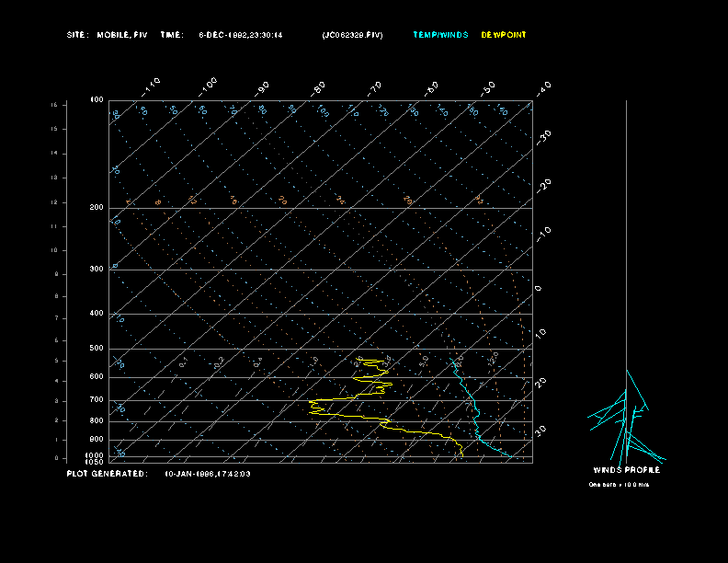
Task: Click the 100 pressure level label
Action: tap(97, 100)
